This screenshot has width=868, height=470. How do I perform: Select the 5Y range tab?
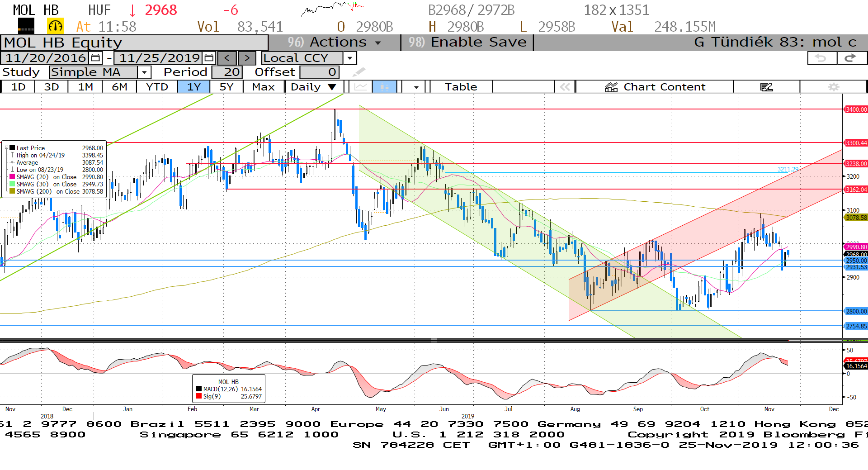[226, 87]
